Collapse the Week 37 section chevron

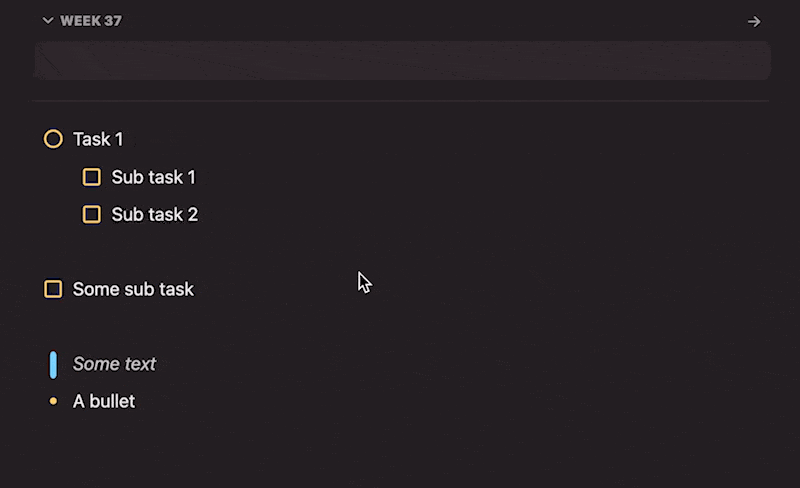pos(47,21)
